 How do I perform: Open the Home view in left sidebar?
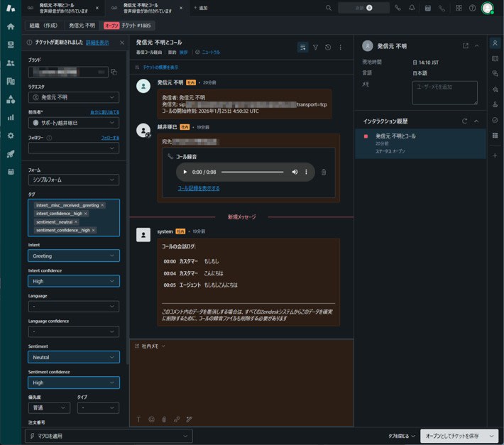coord(11,26)
